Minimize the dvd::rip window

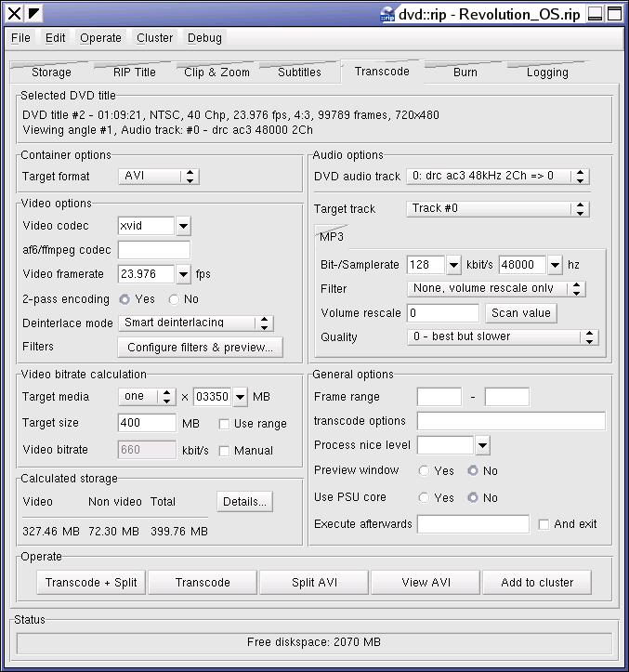[x=595, y=14]
